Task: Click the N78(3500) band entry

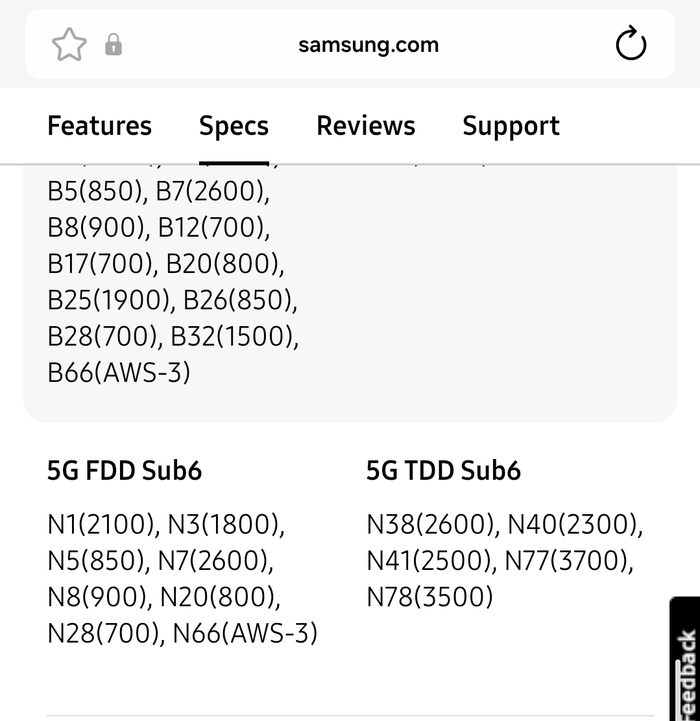Action: click(x=430, y=597)
